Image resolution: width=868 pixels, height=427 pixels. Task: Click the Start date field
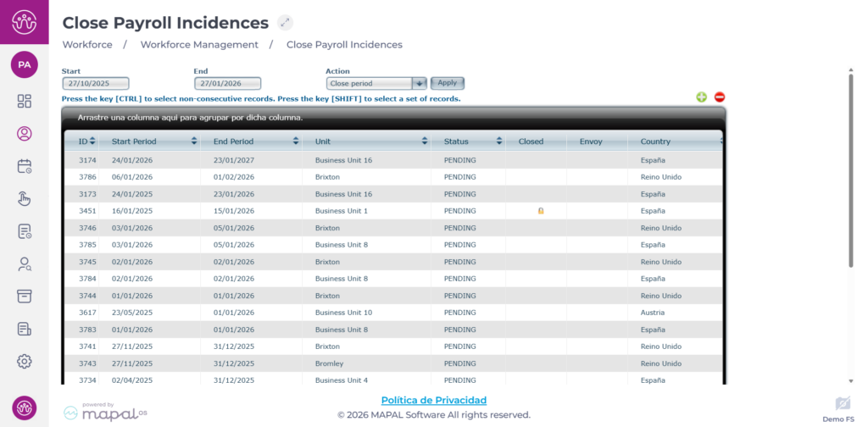click(x=96, y=83)
